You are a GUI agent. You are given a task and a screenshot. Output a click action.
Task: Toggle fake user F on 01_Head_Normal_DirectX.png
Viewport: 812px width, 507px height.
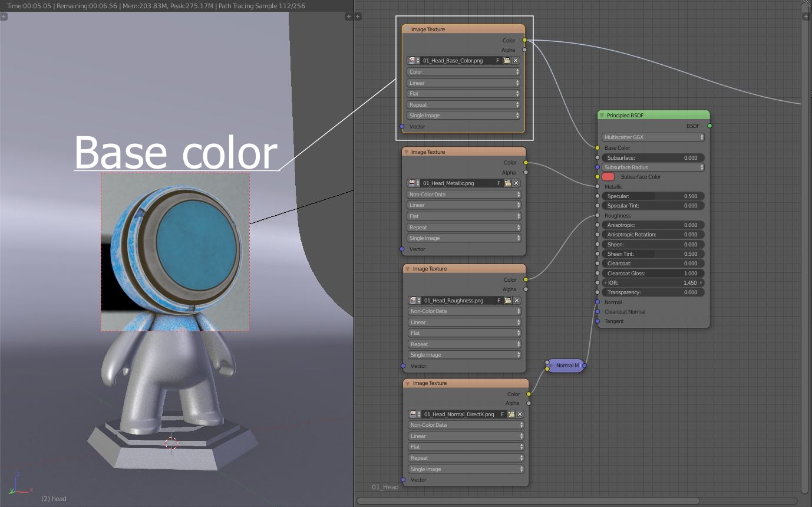tap(502, 414)
